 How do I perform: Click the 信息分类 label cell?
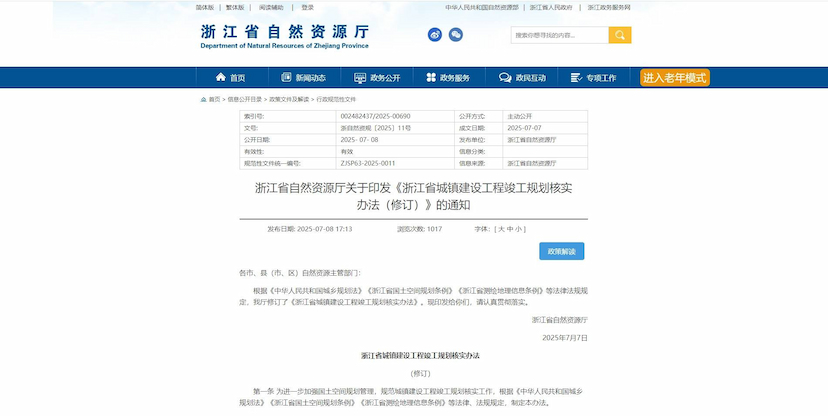[x=478, y=152]
